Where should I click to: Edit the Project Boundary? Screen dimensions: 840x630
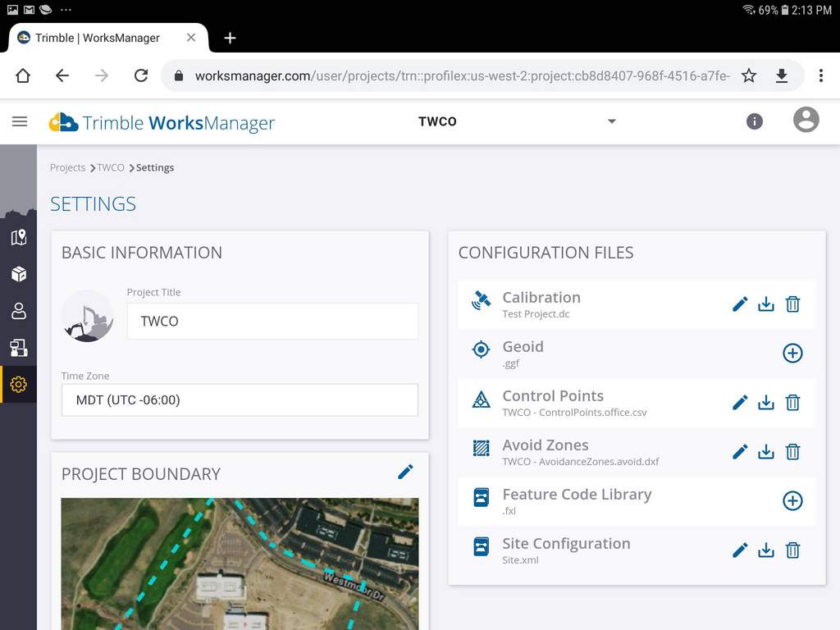click(405, 472)
